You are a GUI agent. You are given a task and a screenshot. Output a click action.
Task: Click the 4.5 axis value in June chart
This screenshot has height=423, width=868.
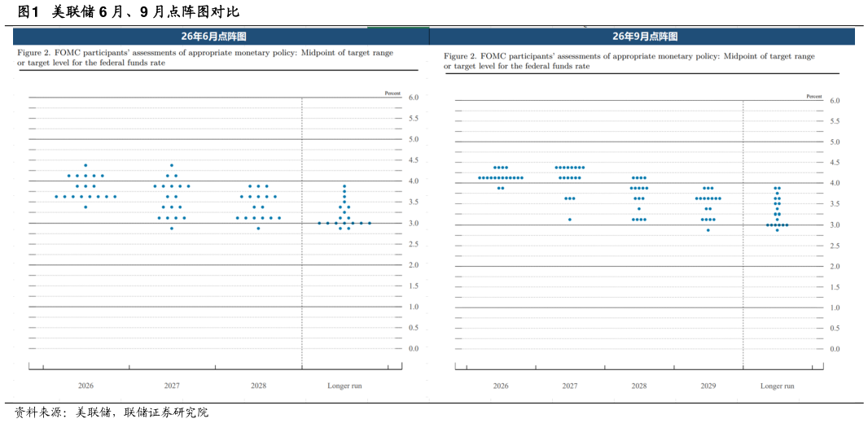[x=414, y=160]
